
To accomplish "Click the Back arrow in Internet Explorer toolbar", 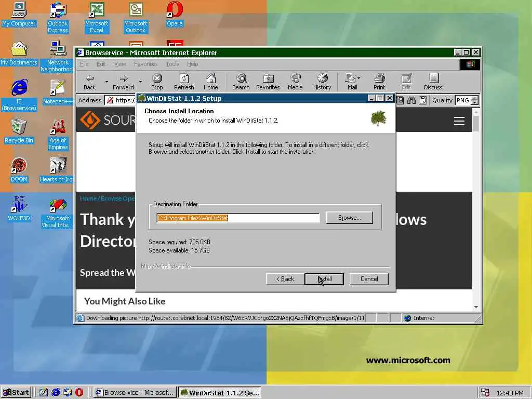I will click(x=89, y=82).
